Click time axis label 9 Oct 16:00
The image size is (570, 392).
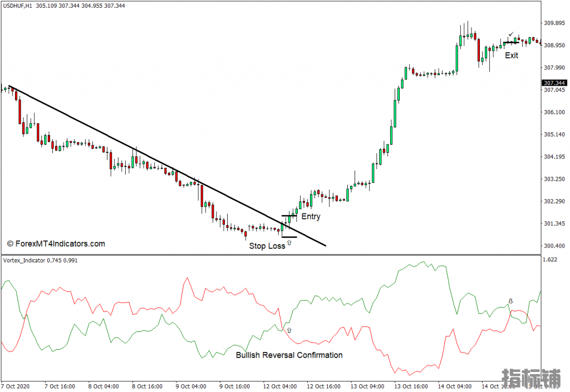(234, 386)
